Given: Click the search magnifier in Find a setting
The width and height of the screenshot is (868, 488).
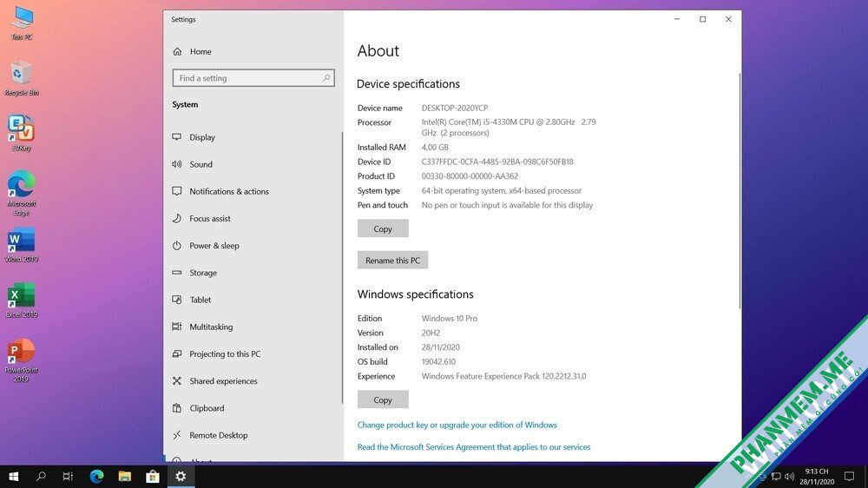Looking at the screenshot, I should 326,78.
